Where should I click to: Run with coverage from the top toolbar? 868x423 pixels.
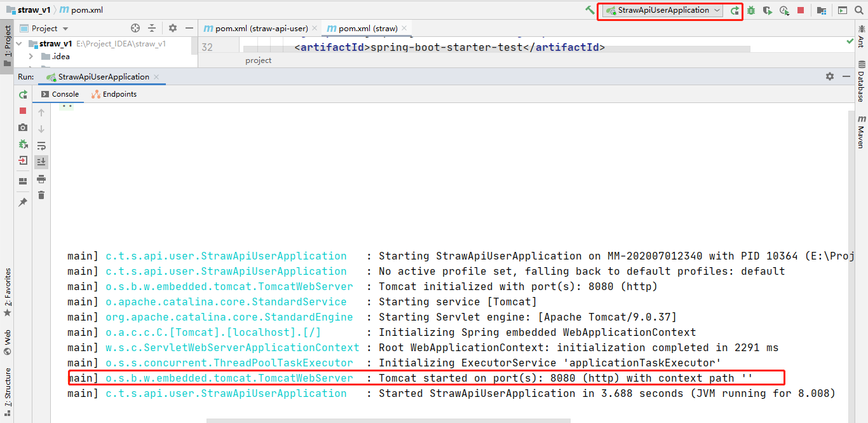click(768, 10)
